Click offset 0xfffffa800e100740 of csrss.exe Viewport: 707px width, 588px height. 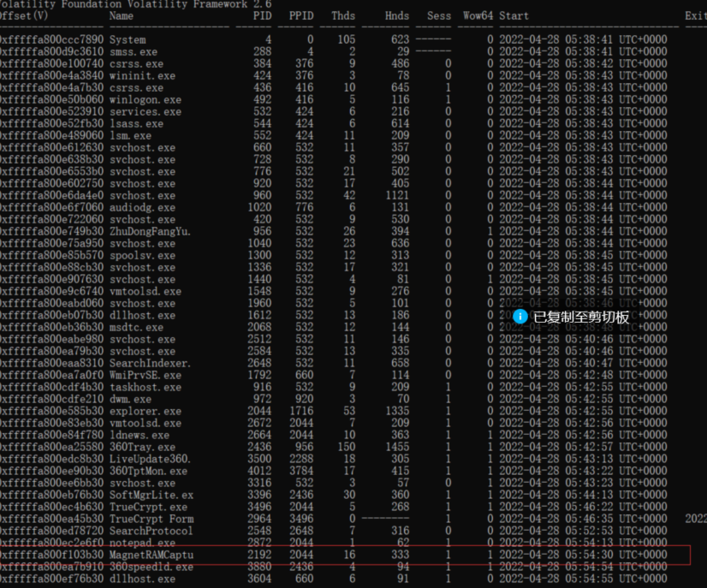tap(52, 63)
